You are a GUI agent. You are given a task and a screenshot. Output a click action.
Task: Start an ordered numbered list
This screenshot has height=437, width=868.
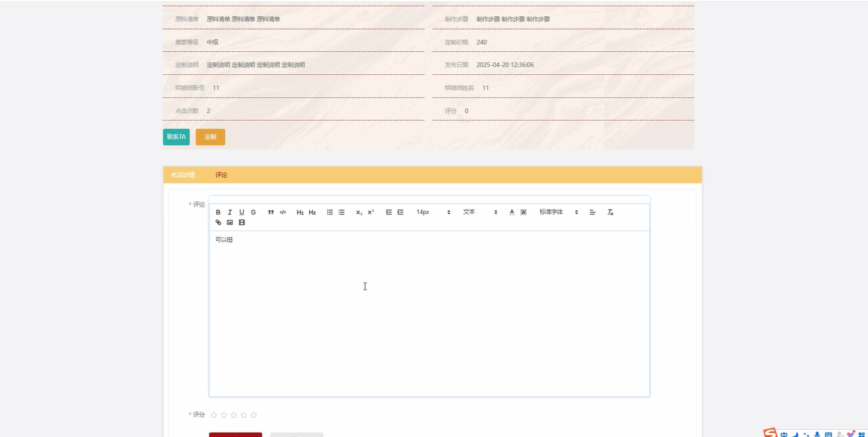pos(330,212)
